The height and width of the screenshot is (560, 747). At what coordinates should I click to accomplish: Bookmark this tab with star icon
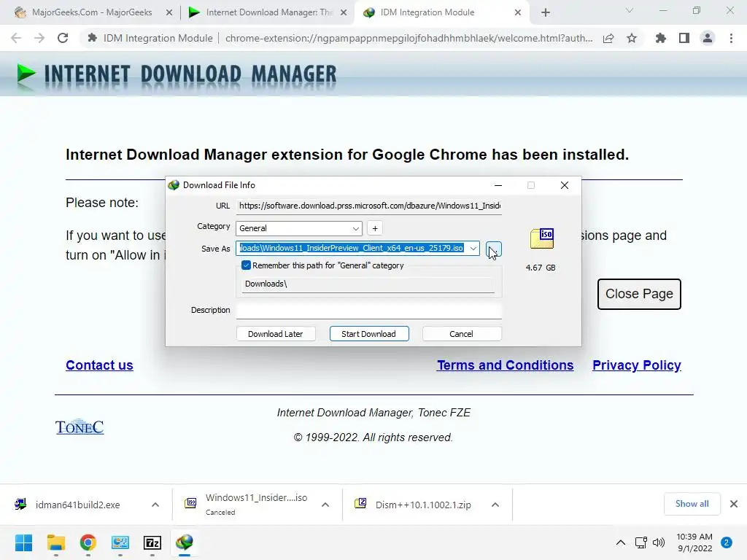pyautogui.click(x=632, y=38)
